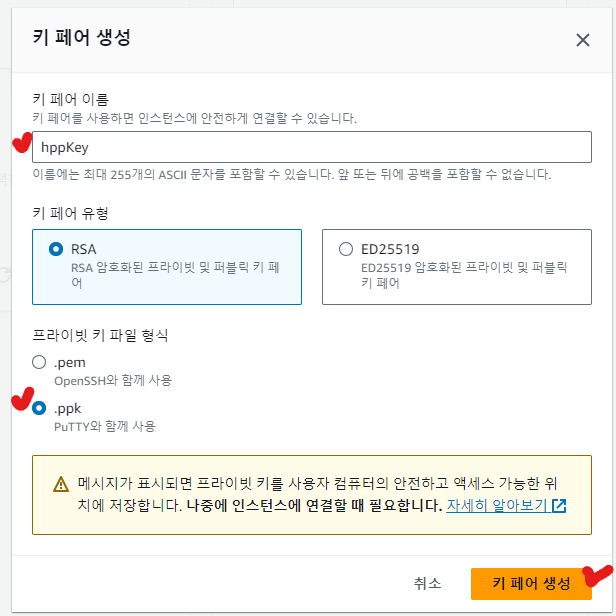The height and width of the screenshot is (616, 616).
Task: Open the 자세히 알아보기 link
Action: [x=497, y=505]
